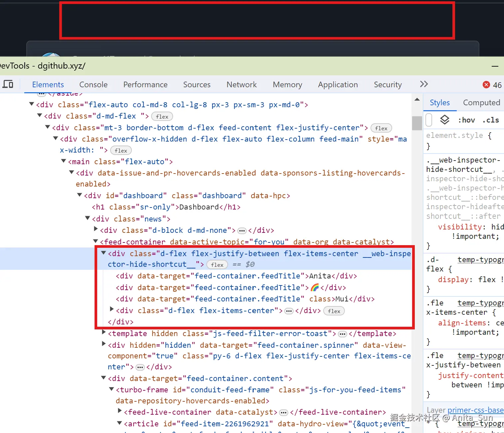Screen dimensions: 504x433
Task: Expand the d-block d-md-none div
Action: pyautogui.click(x=96, y=229)
